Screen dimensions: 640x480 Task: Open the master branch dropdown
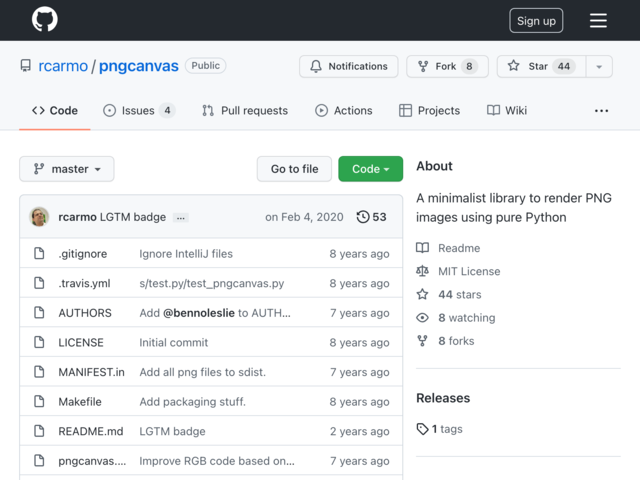pos(67,169)
